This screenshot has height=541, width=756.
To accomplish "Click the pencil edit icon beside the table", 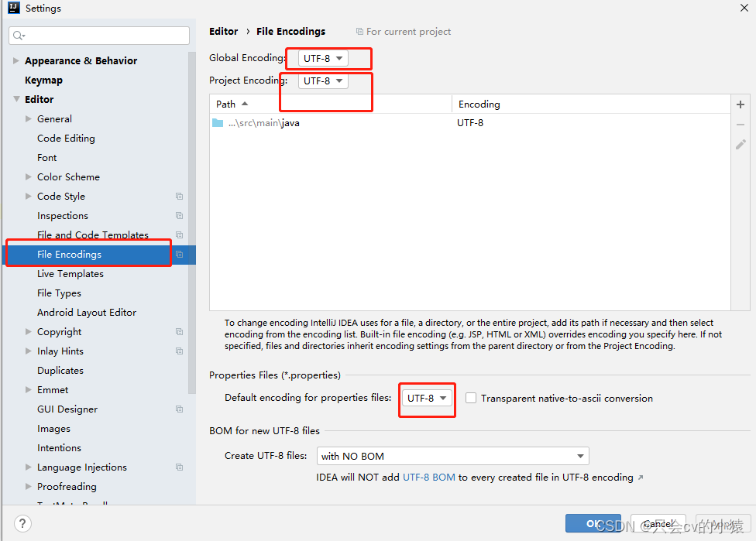I will point(740,144).
